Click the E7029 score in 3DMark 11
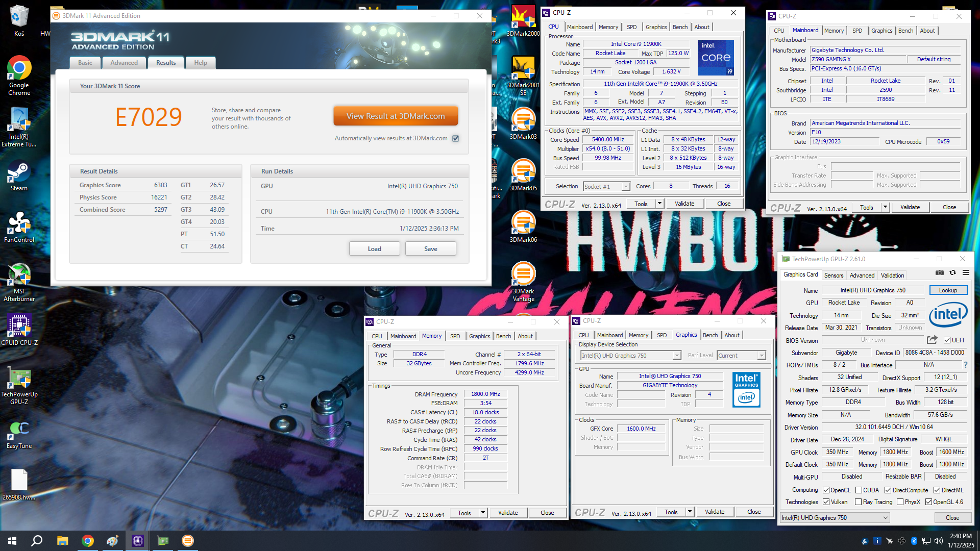The width and height of the screenshot is (980, 551). pyautogui.click(x=149, y=117)
